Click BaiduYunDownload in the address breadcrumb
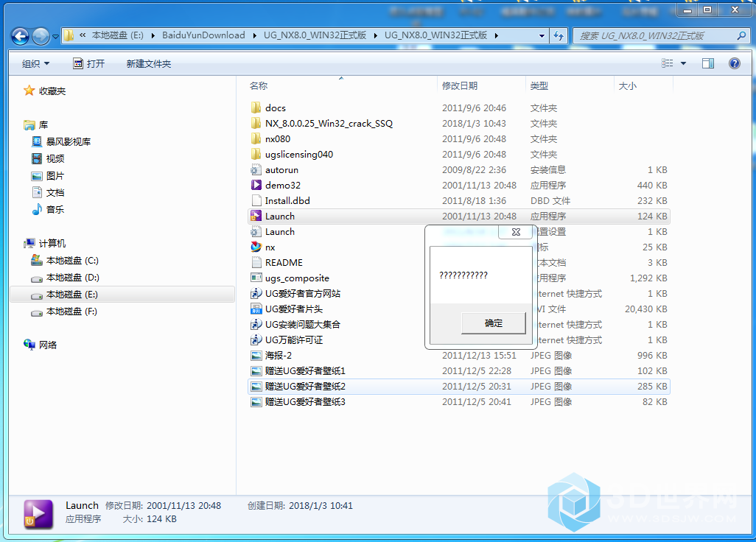 pyautogui.click(x=203, y=35)
